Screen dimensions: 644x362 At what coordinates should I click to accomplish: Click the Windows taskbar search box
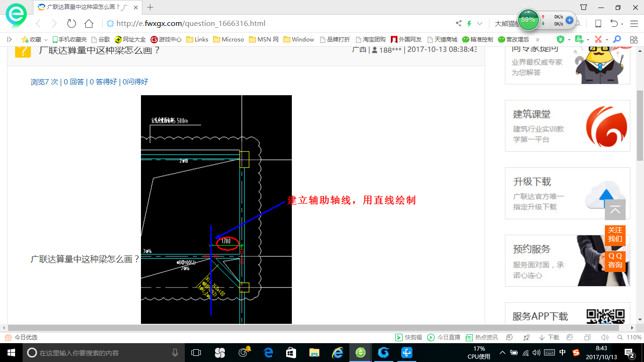103,353
